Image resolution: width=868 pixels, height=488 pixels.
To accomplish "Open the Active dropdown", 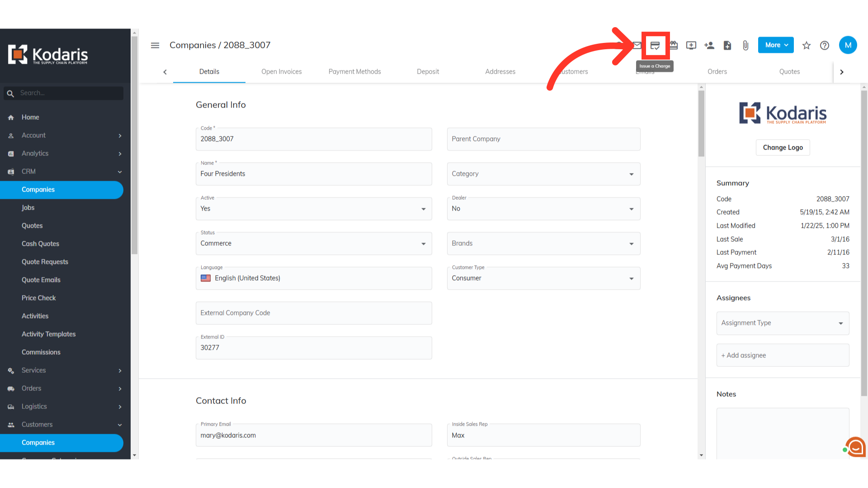I will [x=313, y=209].
